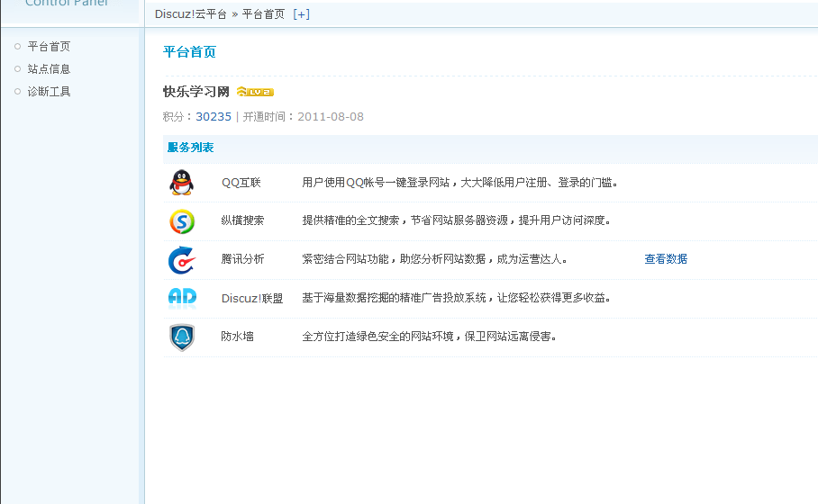This screenshot has height=504, width=818.
Task: Click the 防水墙 description text
Action: click(430, 337)
